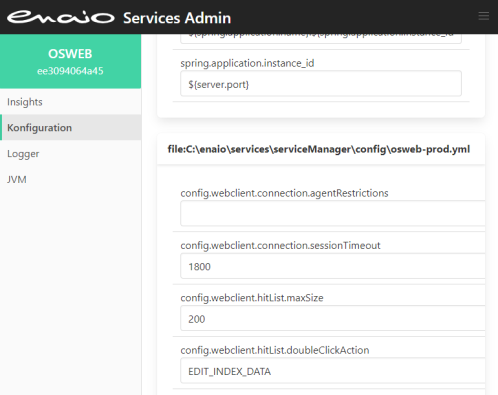Click the enaio logo

[61, 17]
